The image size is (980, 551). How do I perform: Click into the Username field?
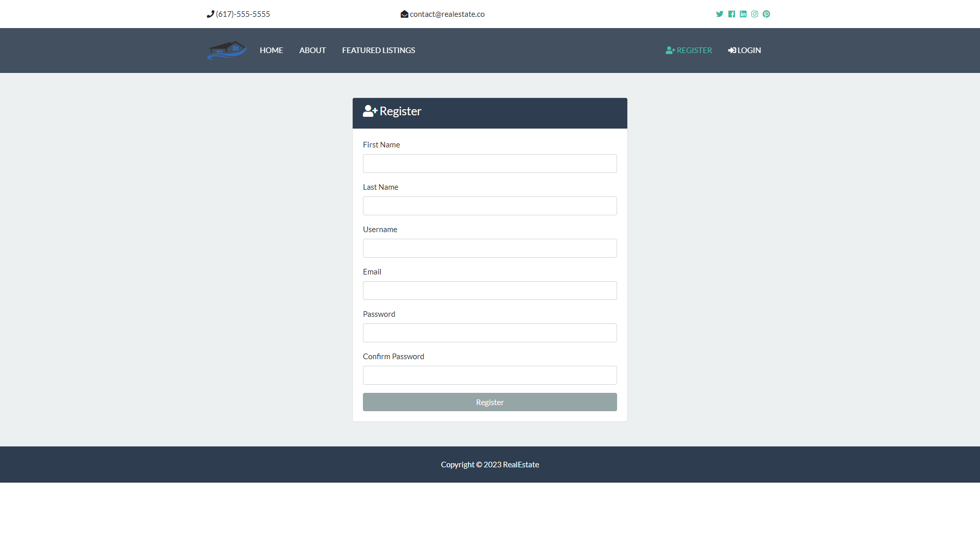click(489, 248)
